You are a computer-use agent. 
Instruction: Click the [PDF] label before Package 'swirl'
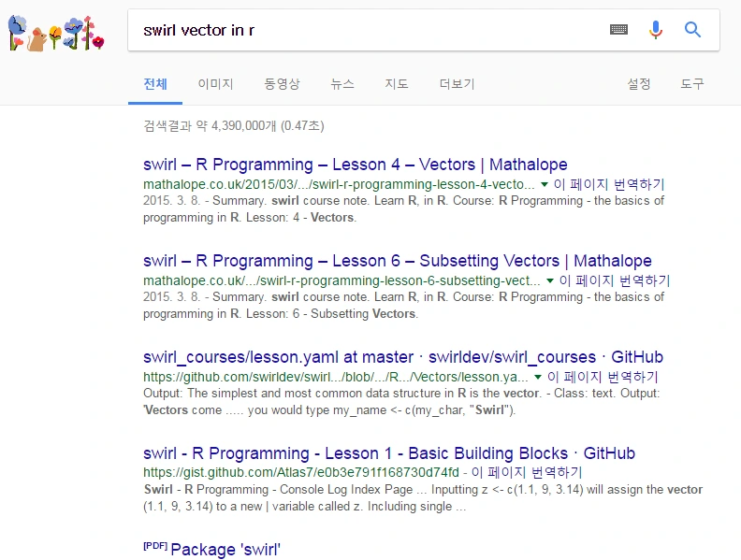click(155, 546)
